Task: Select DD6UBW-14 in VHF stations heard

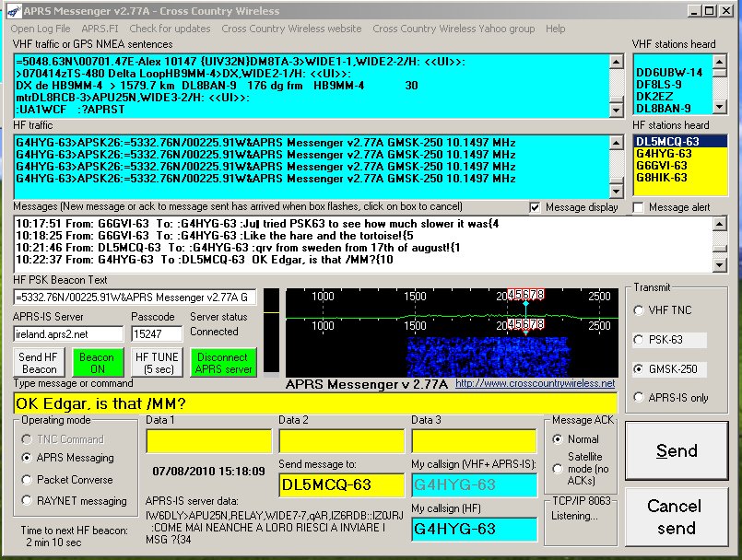Action: 673,73
